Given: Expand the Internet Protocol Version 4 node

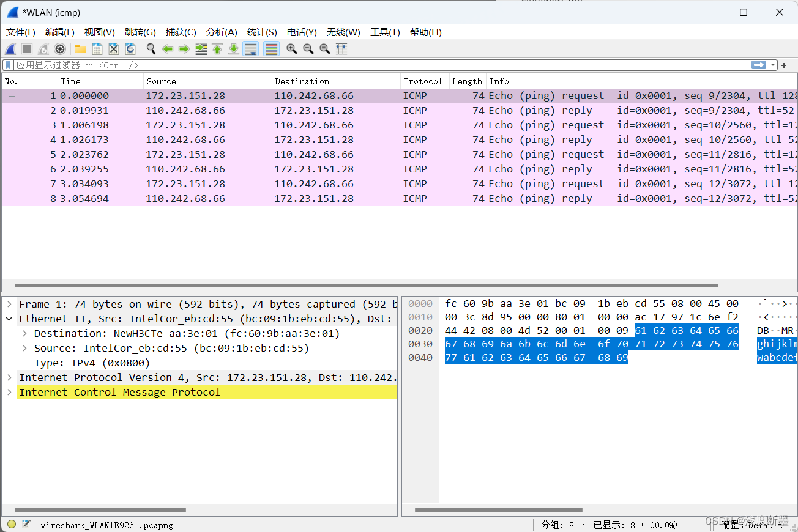Looking at the screenshot, I should coord(9,377).
